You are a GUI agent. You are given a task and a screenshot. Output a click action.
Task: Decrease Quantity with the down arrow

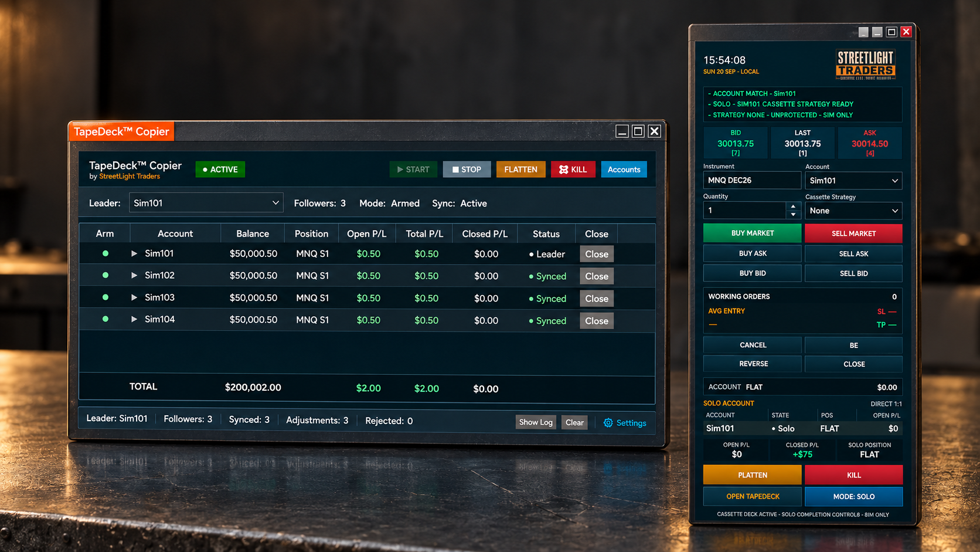coord(793,215)
